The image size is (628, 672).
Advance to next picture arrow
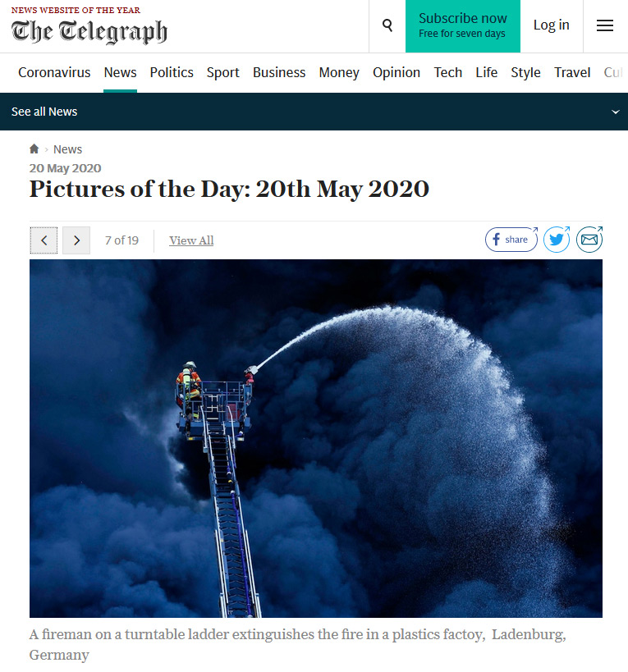click(x=76, y=240)
